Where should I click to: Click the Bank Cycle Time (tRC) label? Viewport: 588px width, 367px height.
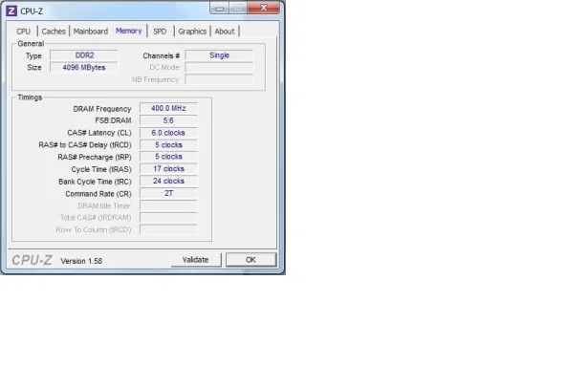pyautogui.click(x=95, y=182)
